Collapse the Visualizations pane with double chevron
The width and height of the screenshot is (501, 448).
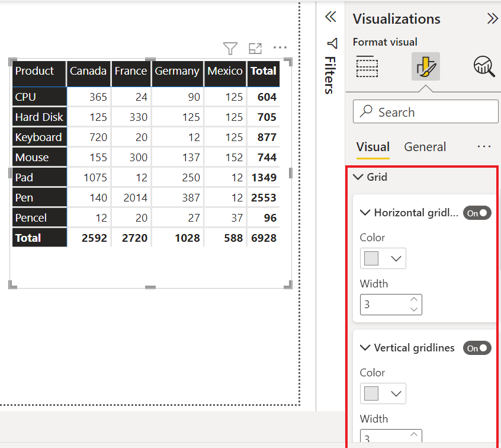pyautogui.click(x=492, y=18)
